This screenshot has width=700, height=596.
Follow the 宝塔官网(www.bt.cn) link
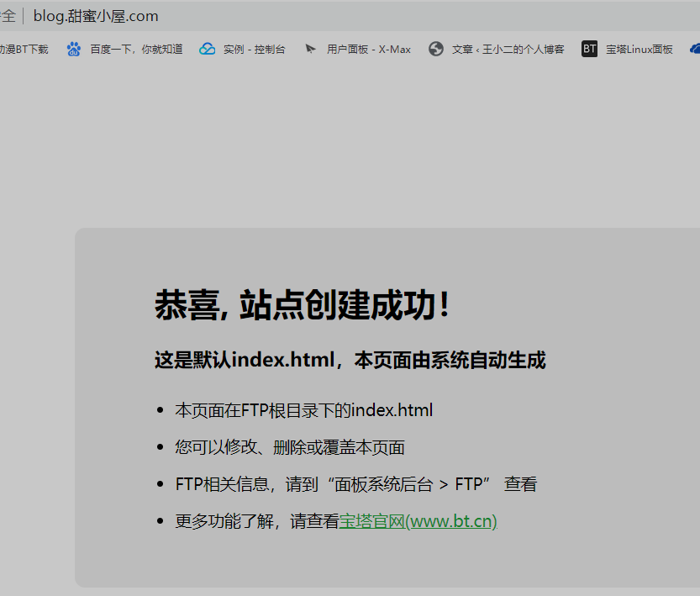418,521
